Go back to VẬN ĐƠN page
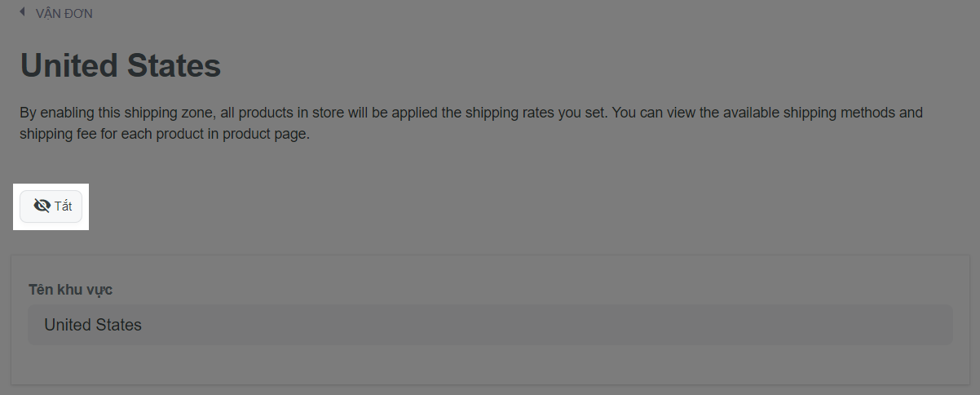This screenshot has width=980, height=395. [64, 13]
